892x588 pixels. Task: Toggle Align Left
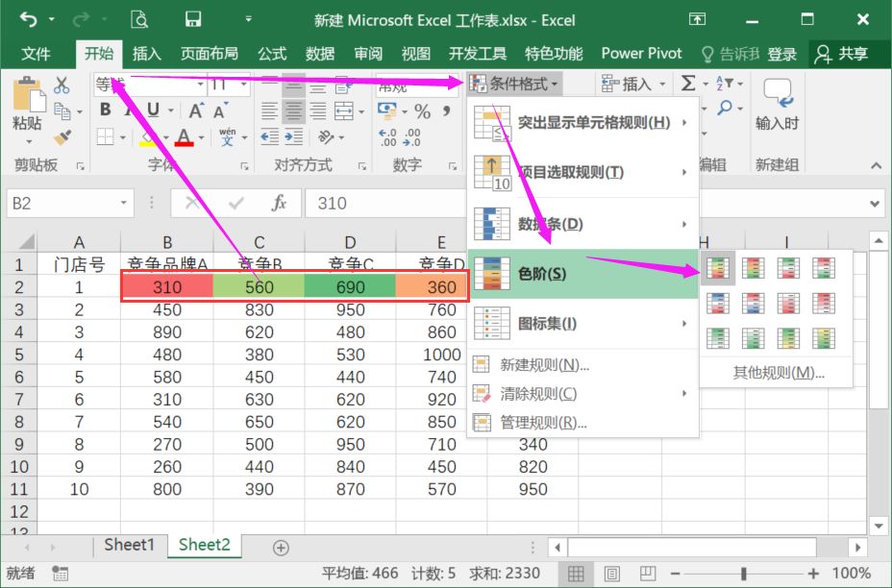pos(270,110)
